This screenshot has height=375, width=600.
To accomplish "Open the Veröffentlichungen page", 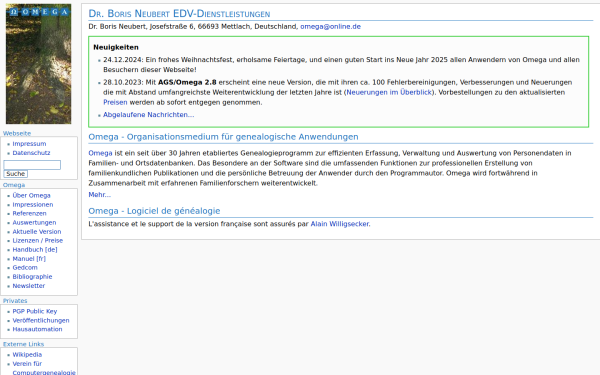I will pos(41,321).
